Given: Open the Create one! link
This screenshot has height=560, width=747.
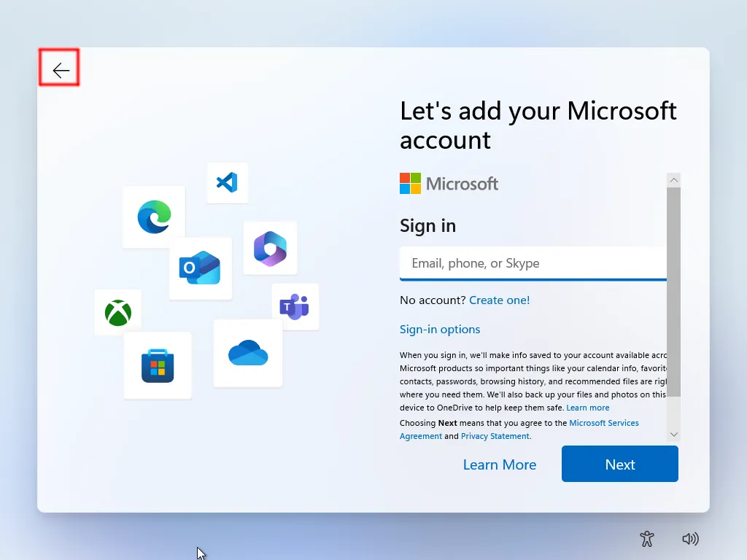Looking at the screenshot, I should click(500, 300).
